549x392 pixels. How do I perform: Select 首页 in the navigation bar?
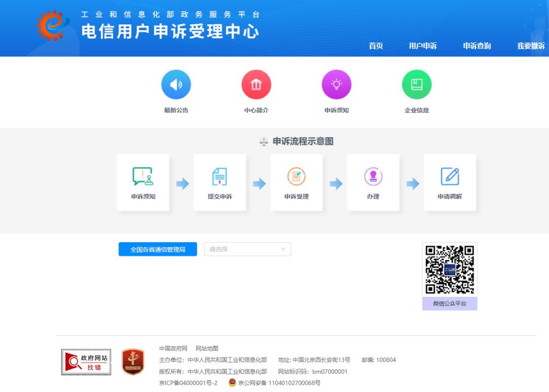pyautogui.click(x=376, y=46)
